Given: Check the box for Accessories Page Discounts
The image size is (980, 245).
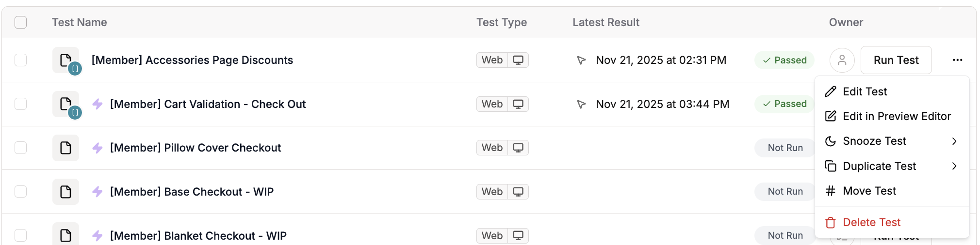Looking at the screenshot, I should pyautogui.click(x=21, y=60).
